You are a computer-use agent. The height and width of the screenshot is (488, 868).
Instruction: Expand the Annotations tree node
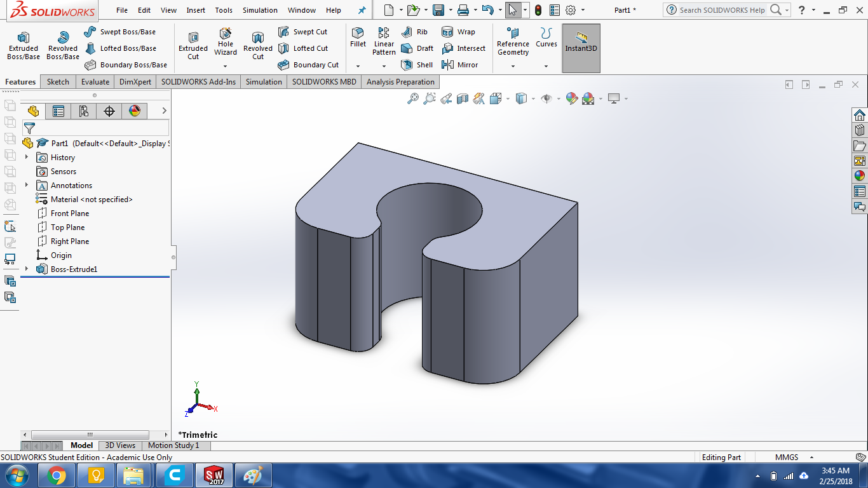point(27,185)
